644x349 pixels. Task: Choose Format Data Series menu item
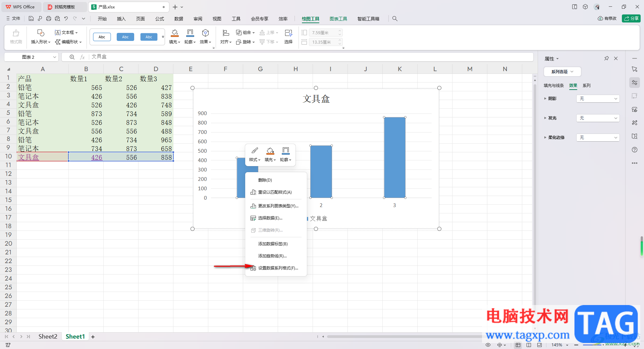click(276, 268)
